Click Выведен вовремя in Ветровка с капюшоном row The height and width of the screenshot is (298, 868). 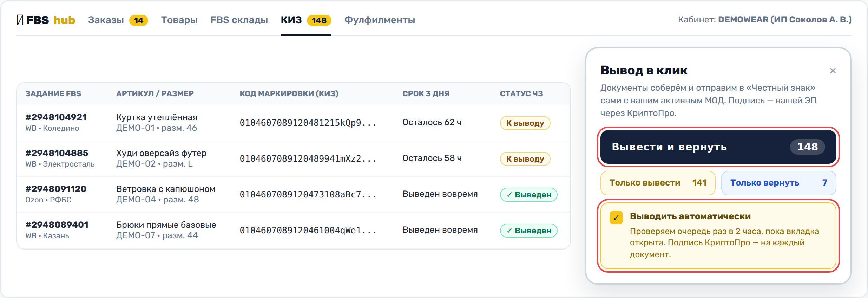click(x=440, y=194)
